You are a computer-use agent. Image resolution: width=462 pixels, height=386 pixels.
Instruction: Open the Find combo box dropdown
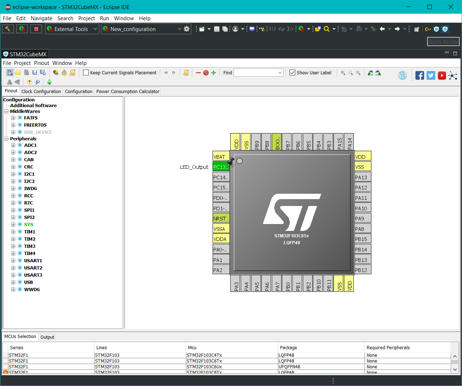(x=280, y=73)
